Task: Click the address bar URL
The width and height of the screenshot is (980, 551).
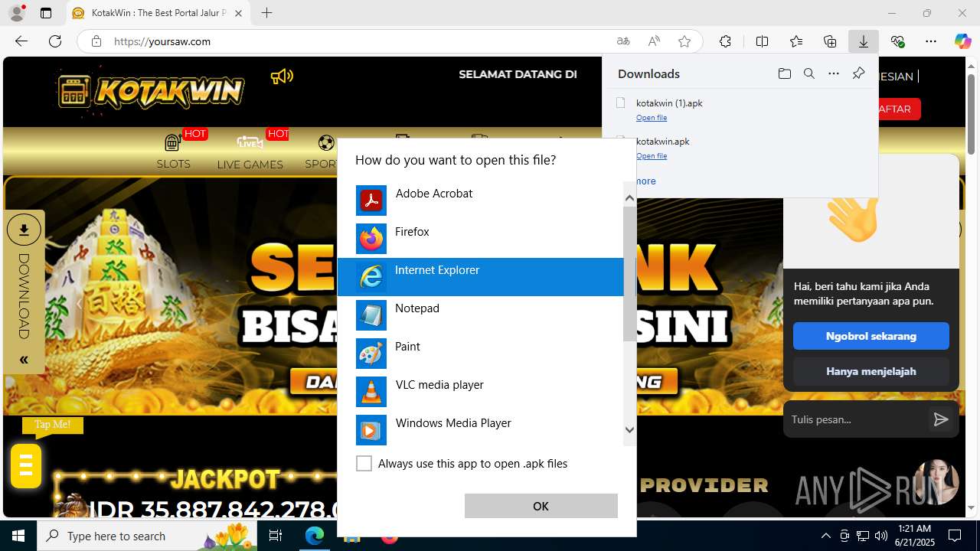Action: coord(162,41)
